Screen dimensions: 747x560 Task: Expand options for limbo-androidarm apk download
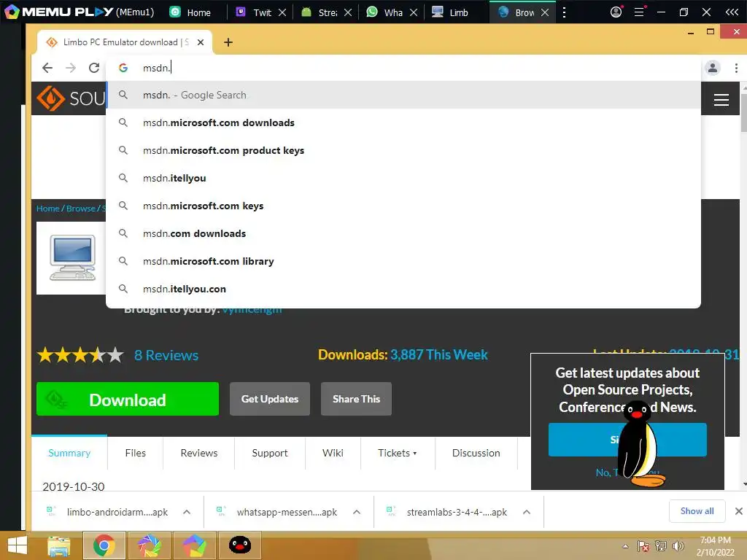pyautogui.click(x=187, y=513)
